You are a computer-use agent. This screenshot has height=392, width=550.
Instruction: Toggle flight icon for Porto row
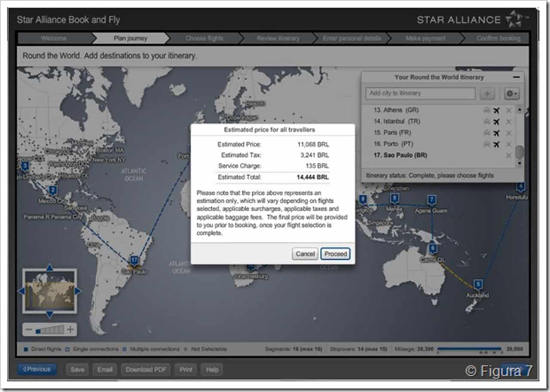coord(497,144)
